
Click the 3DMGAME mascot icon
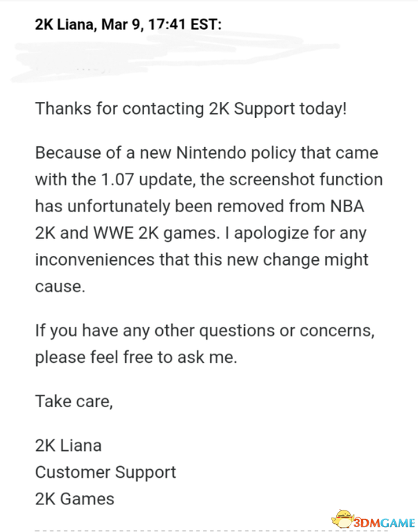point(344,517)
